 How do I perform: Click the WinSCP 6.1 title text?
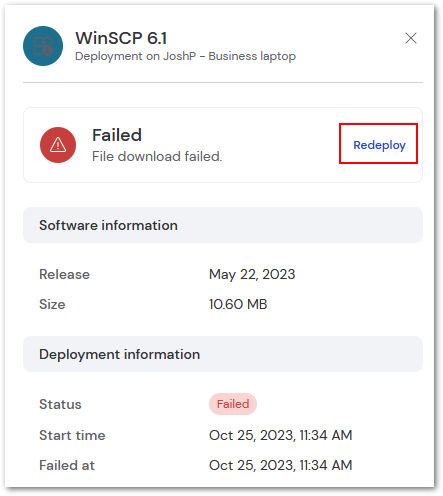121,38
